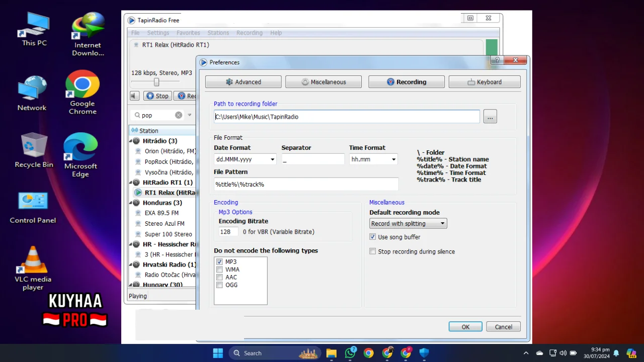Open This PC desktop icon
Screen dimensions: 644x362
click(34, 29)
